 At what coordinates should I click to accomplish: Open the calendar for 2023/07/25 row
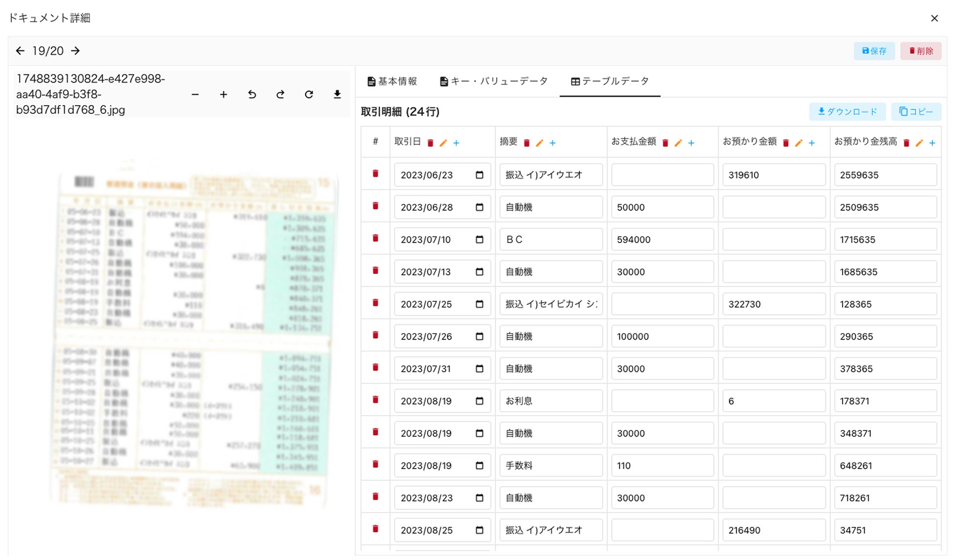click(x=479, y=304)
